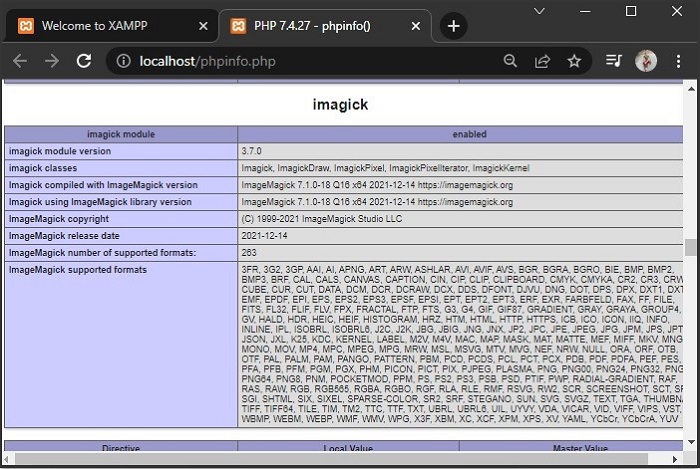The height and width of the screenshot is (469, 700).
Task: Maximize the browser window
Action: 631,11
